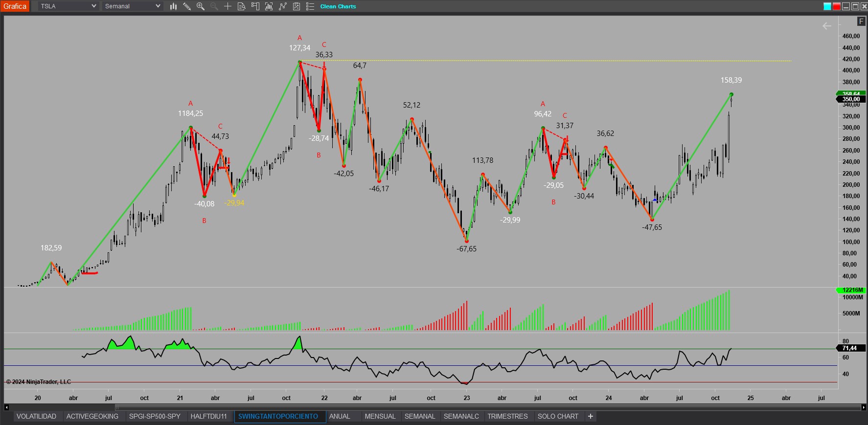This screenshot has width=868, height=425.
Task: Open the data box icon
Action: click(x=241, y=6)
